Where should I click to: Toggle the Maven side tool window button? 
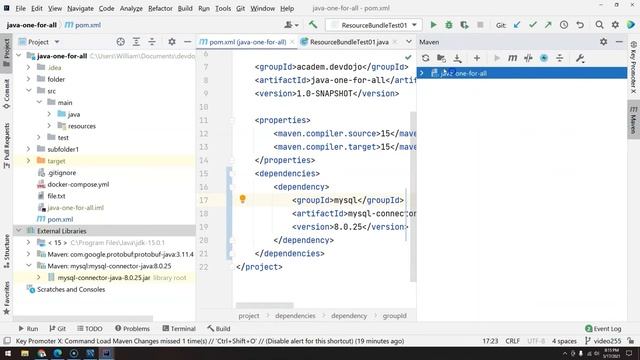coord(633,120)
